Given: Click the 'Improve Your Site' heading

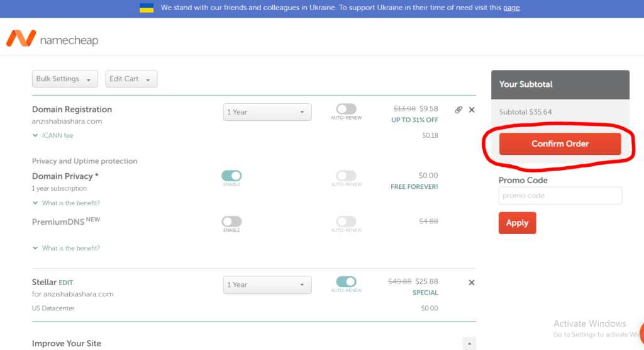Looking at the screenshot, I should pos(67,344).
